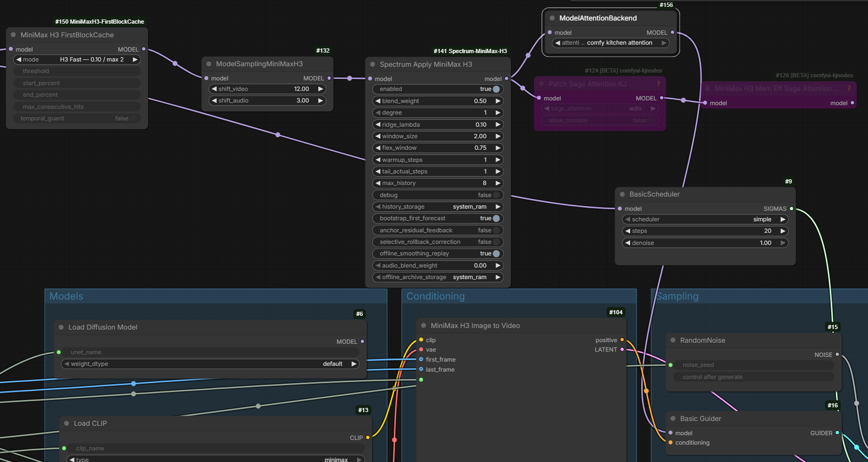
Task: Click the GUIDER output port on Basic Guider
Action: (x=837, y=433)
